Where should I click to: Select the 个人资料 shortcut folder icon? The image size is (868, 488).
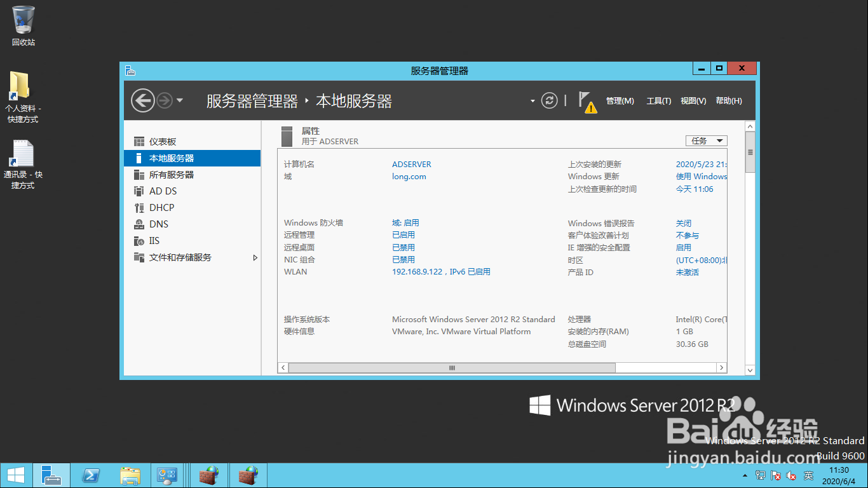point(23,97)
